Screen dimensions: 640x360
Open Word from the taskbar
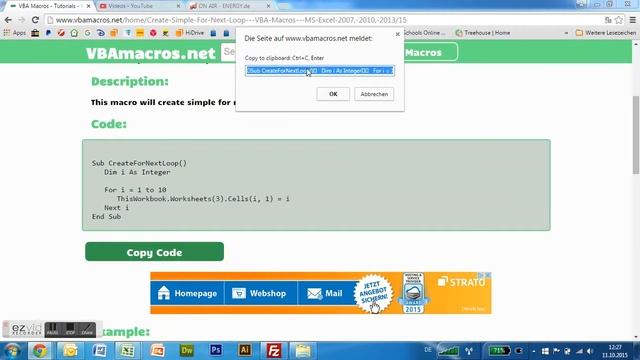pos(99,351)
